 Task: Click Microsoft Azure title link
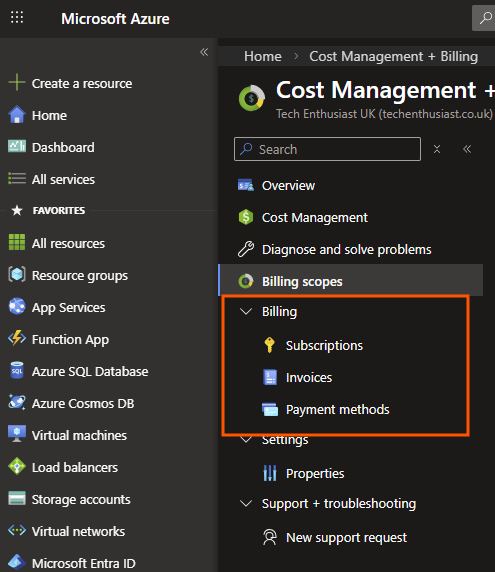(115, 19)
